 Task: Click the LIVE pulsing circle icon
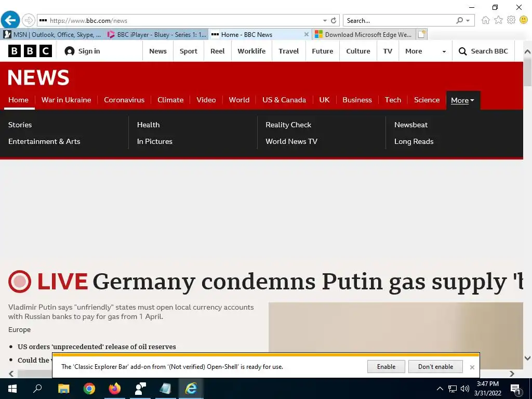point(20,282)
